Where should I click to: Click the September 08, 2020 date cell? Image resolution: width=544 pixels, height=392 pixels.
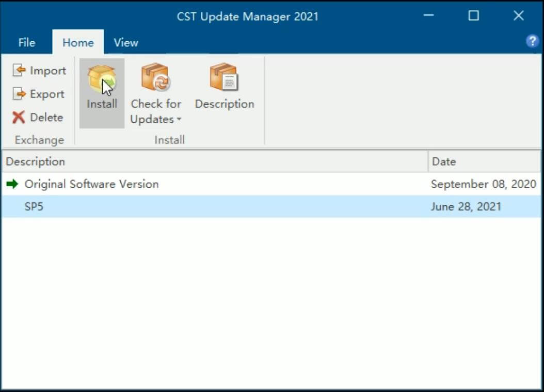tap(483, 184)
